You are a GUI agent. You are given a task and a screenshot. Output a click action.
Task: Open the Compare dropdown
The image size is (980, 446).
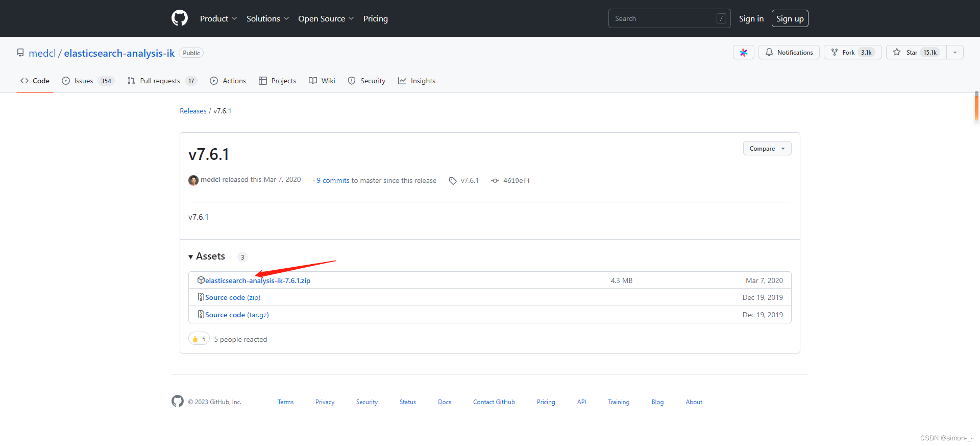click(767, 148)
